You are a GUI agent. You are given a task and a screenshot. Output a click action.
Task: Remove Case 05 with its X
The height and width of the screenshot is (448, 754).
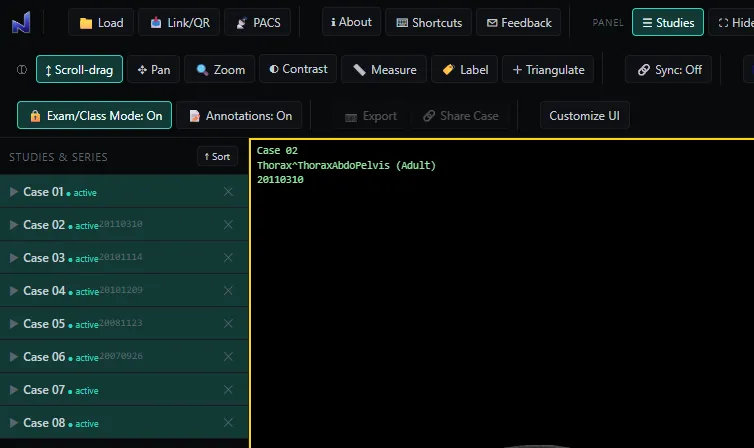point(228,324)
